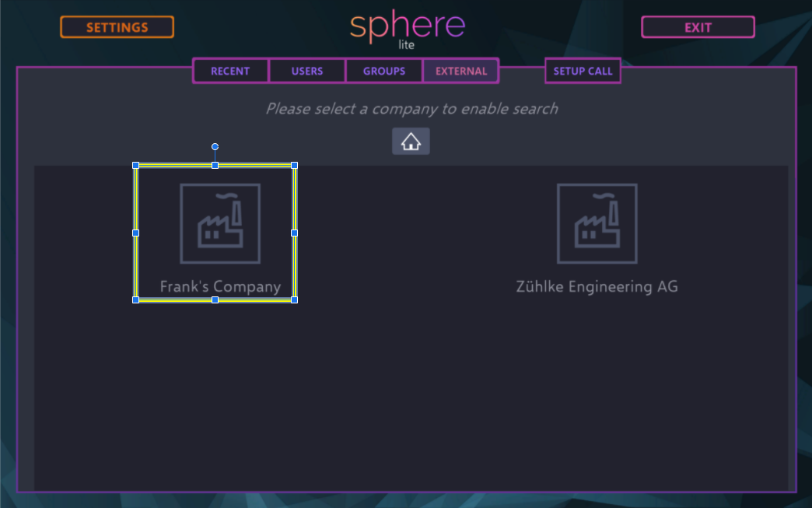Switch to the Users tab
The width and height of the screenshot is (812, 508).
click(307, 71)
